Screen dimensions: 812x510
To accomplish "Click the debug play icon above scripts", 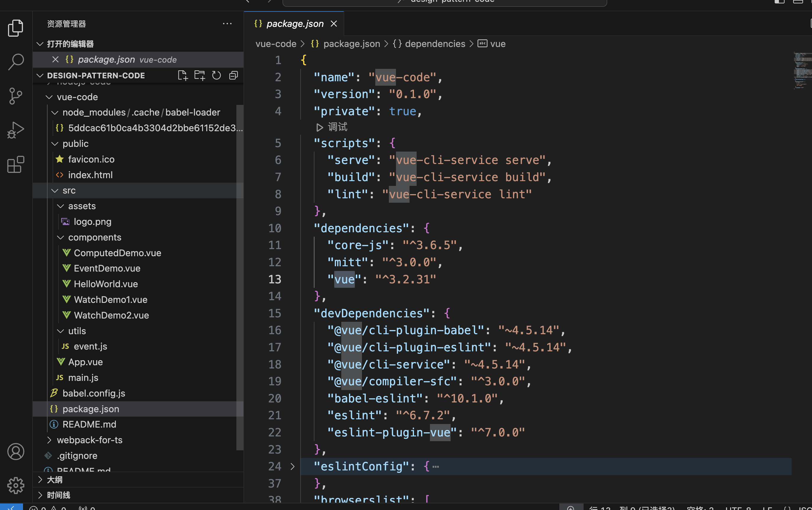I will (319, 127).
